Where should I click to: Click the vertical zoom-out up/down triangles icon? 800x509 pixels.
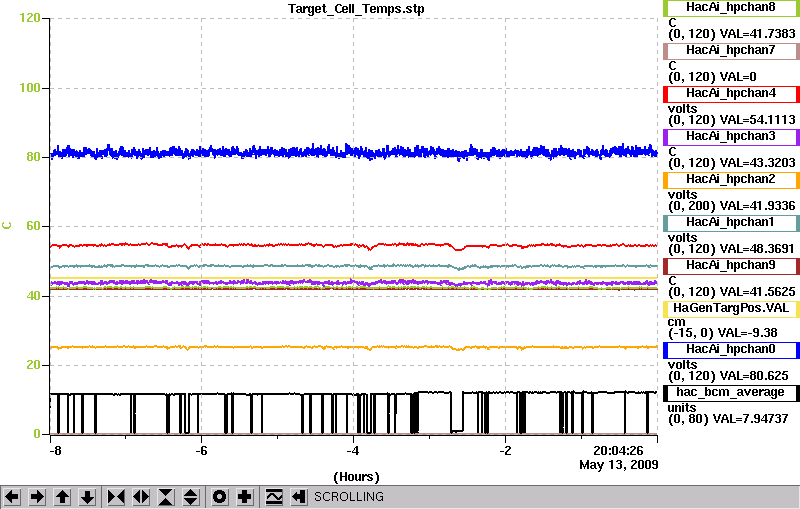click(190, 496)
